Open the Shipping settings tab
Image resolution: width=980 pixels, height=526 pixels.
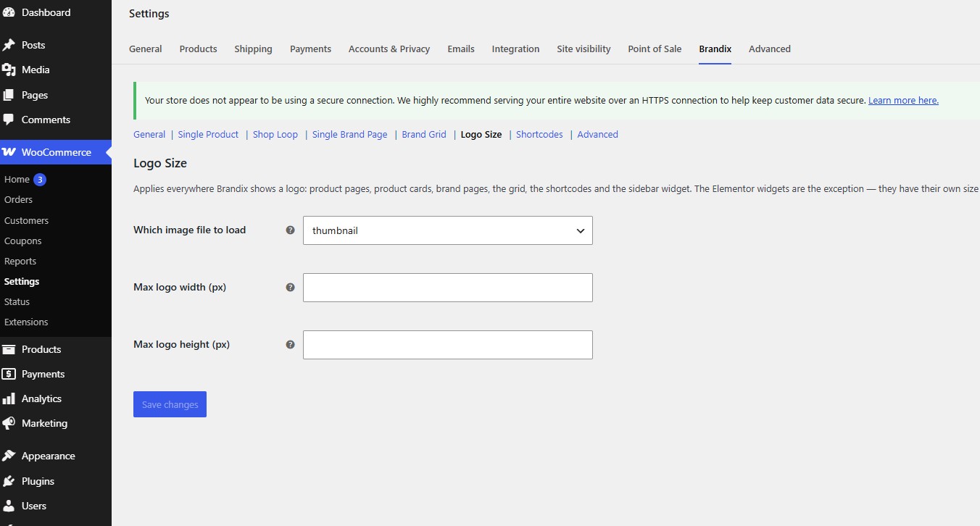[253, 49]
